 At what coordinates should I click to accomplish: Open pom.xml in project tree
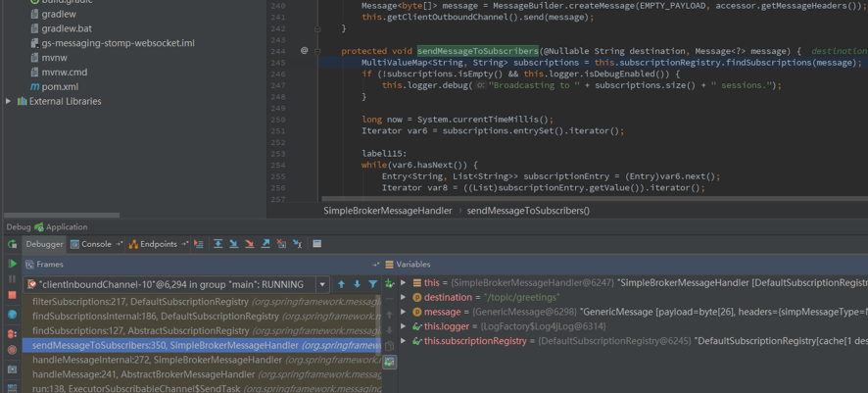59,86
